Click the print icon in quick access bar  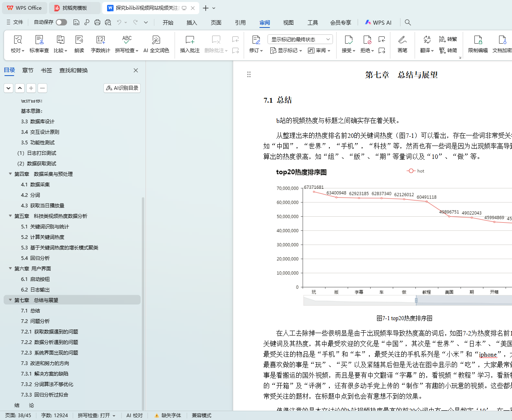[97, 23]
